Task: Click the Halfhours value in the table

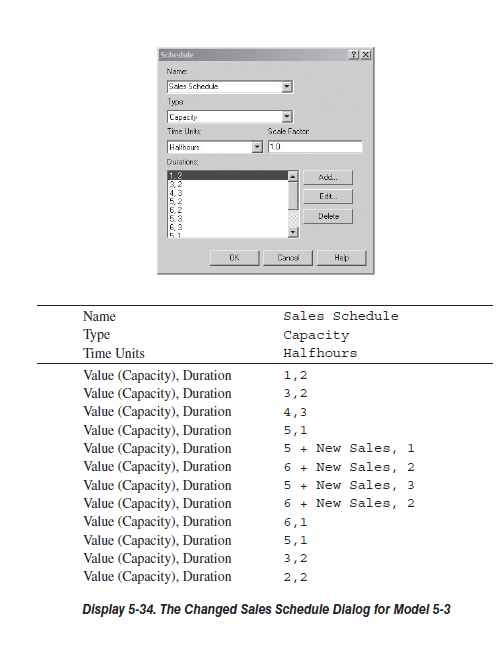Action: [320, 353]
